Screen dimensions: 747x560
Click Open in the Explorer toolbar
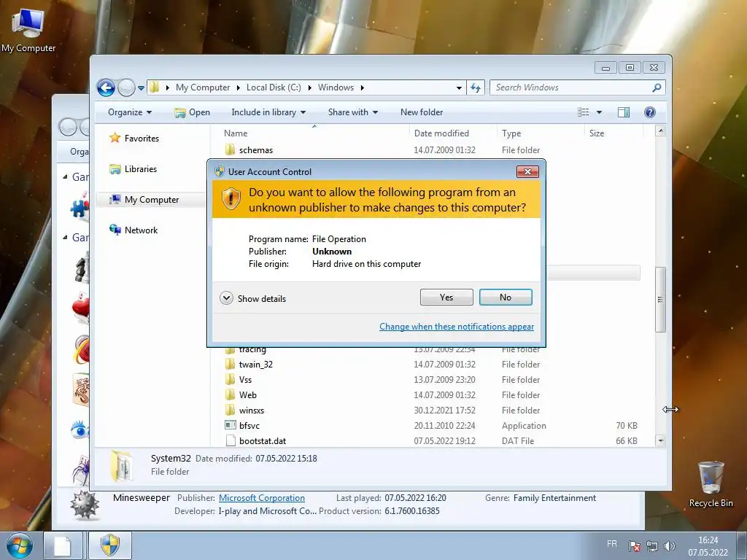tap(192, 112)
